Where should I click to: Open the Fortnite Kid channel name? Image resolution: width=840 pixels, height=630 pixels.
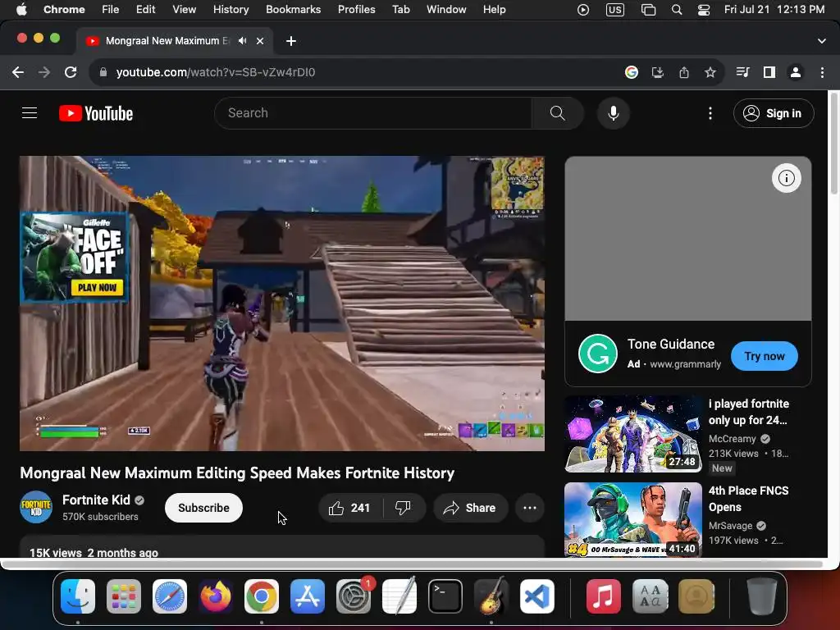pyautogui.click(x=97, y=500)
